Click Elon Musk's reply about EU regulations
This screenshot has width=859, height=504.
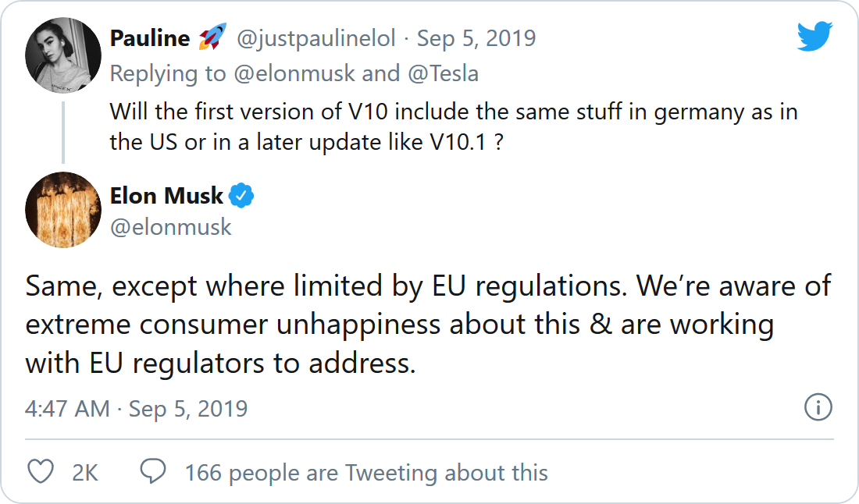(x=428, y=325)
